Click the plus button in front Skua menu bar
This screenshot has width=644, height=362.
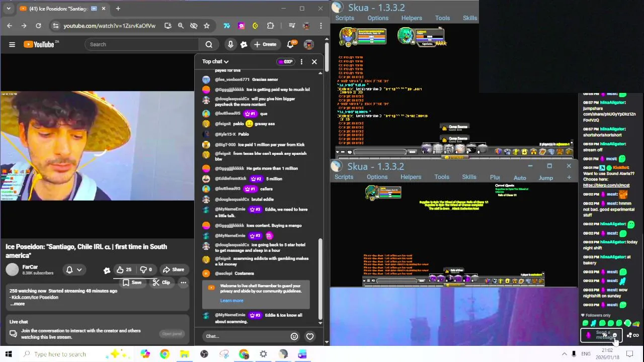point(569,177)
